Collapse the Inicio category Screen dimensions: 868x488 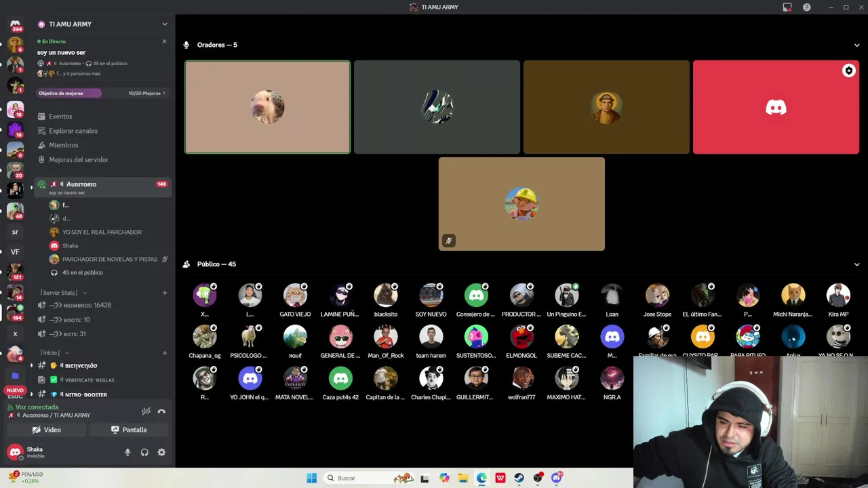54,352
